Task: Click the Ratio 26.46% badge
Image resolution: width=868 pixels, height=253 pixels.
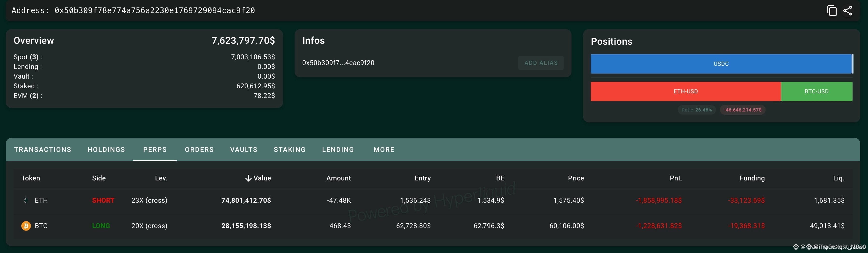Action: tap(696, 110)
